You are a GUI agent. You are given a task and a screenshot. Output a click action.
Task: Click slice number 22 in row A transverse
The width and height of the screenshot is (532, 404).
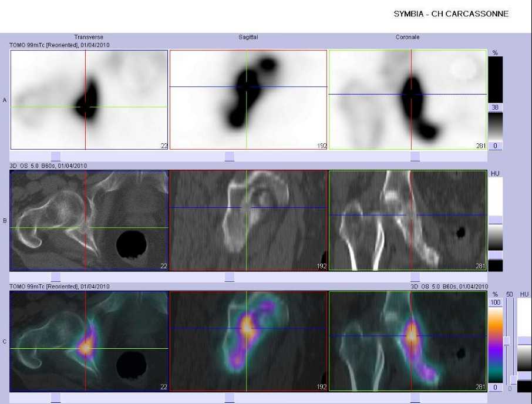(164, 146)
